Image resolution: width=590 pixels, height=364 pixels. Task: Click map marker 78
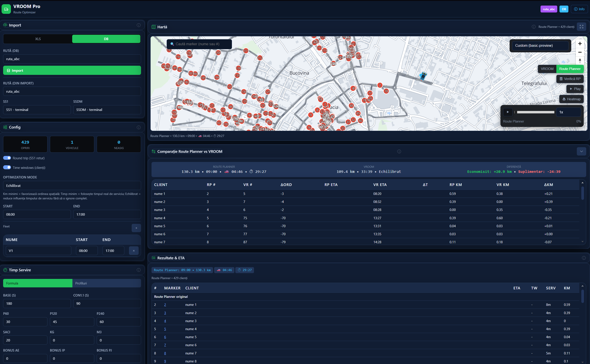[x=386, y=91]
